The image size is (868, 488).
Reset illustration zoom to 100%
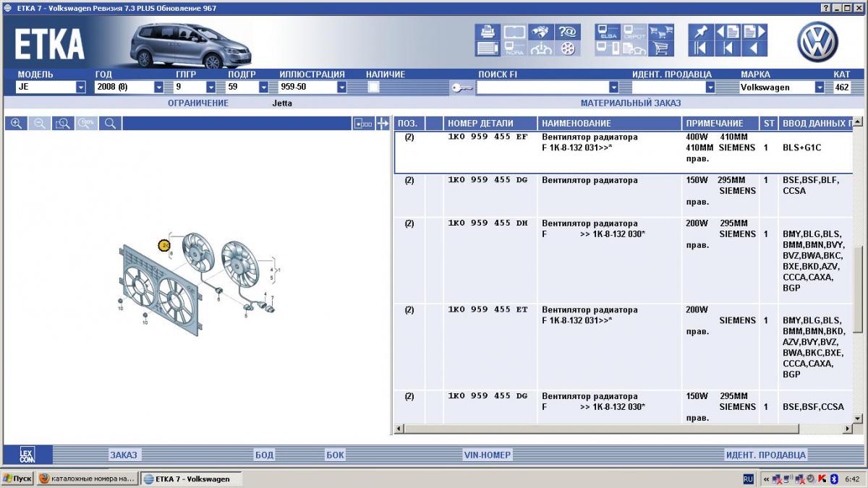click(x=87, y=124)
